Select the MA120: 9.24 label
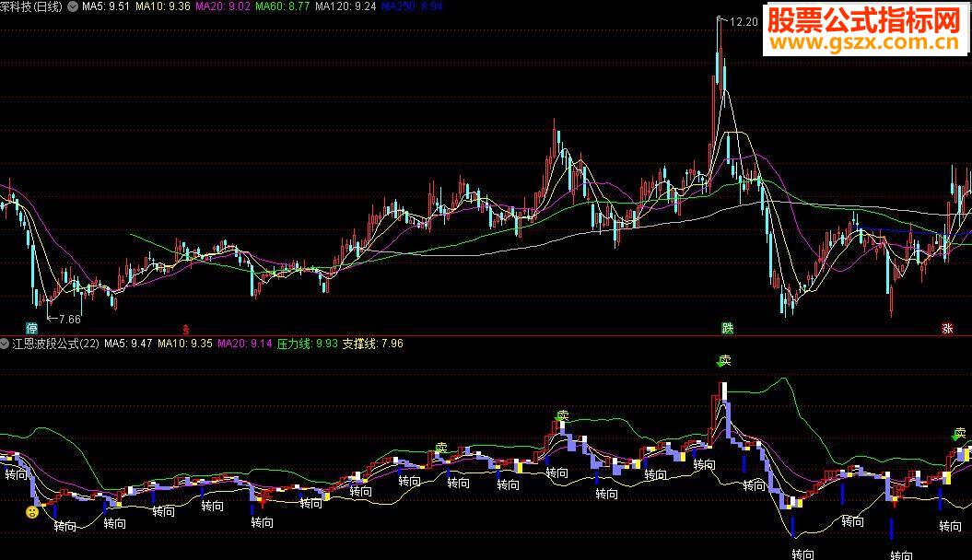 [345, 6]
